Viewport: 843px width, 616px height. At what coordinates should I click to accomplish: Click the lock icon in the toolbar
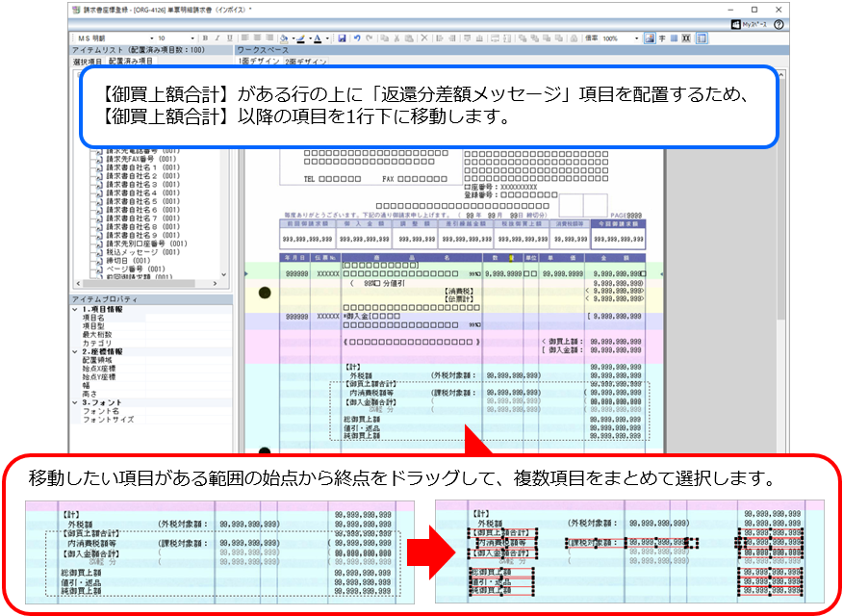click(575, 38)
